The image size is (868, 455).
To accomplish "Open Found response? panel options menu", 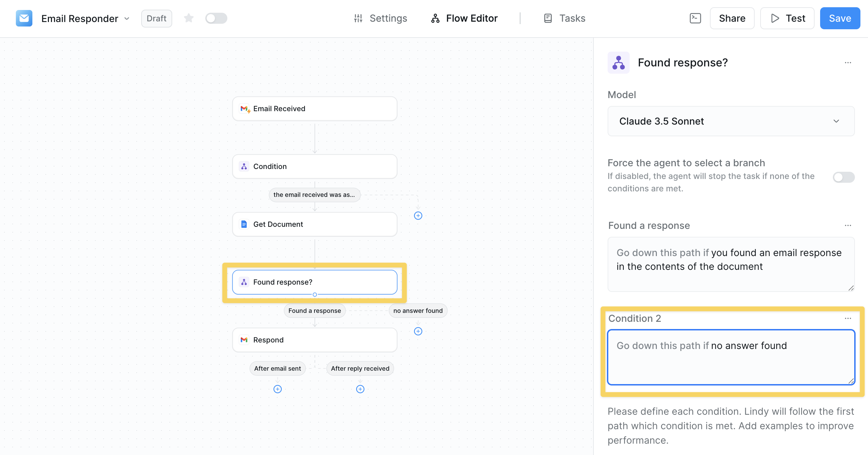I will [848, 63].
